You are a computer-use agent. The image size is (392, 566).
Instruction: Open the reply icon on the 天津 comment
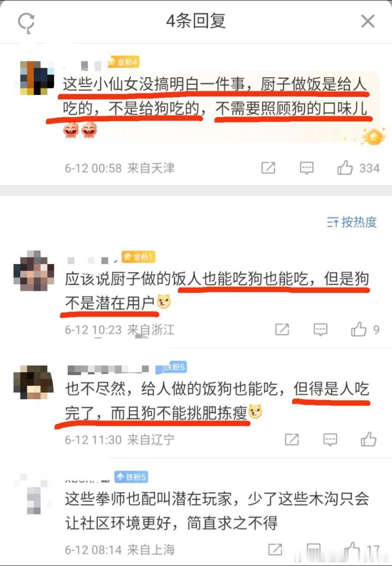tap(307, 168)
